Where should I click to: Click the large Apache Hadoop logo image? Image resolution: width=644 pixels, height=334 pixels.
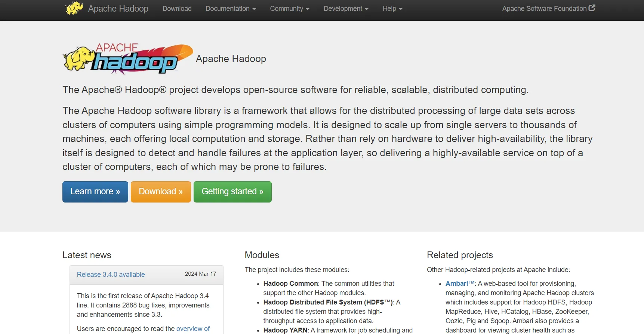(128, 59)
